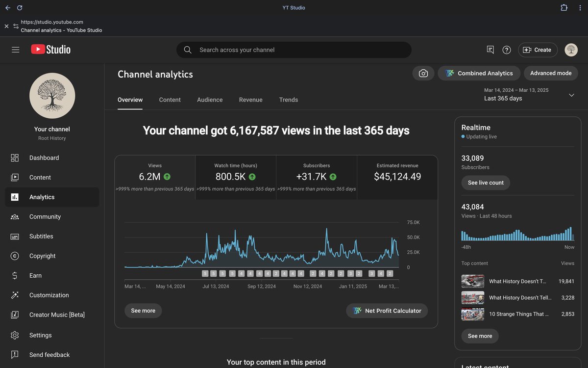
Task: Select Analytics in the sidebar
Action: [52, 197]
